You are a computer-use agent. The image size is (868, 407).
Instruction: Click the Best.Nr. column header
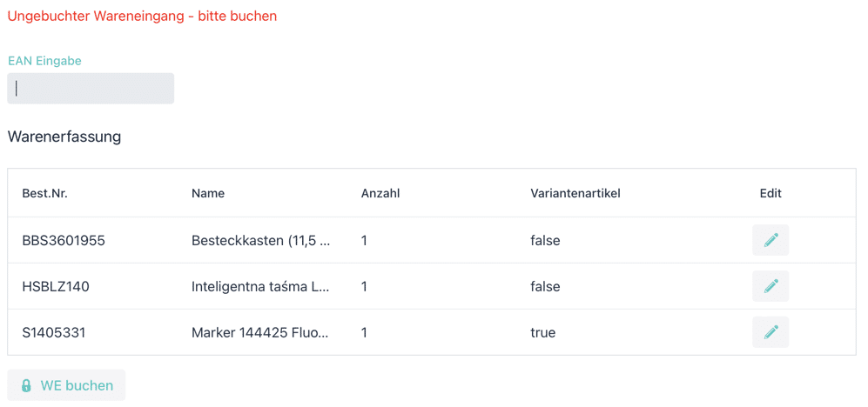tap(45, 193)
